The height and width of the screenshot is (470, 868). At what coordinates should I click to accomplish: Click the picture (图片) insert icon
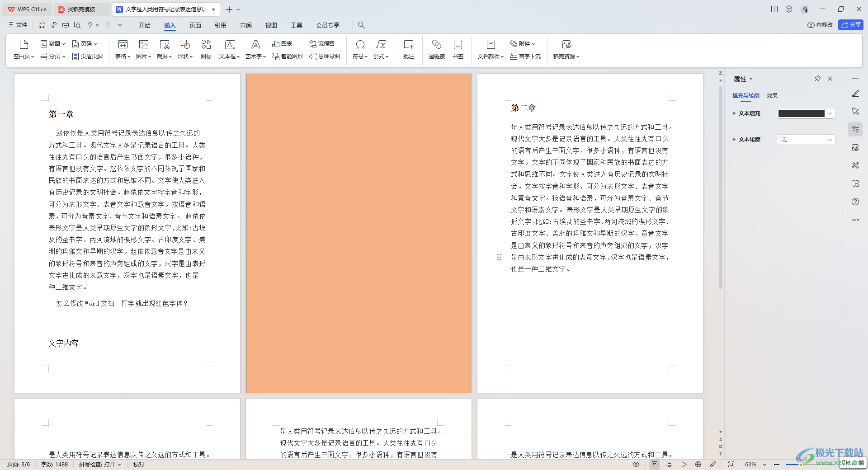144,44
